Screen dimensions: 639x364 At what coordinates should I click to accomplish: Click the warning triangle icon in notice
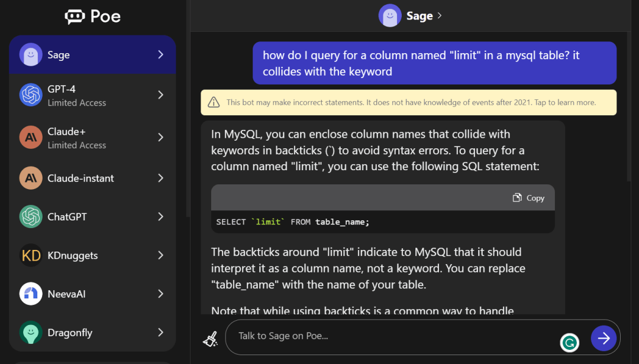point(214,103)
